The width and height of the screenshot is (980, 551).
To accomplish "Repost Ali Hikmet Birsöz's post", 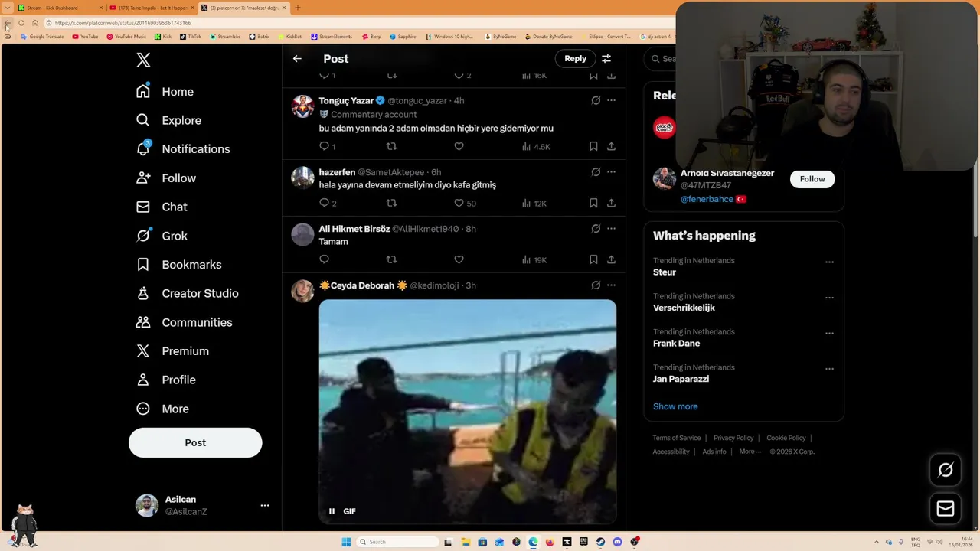I will [x=391, y=259].
